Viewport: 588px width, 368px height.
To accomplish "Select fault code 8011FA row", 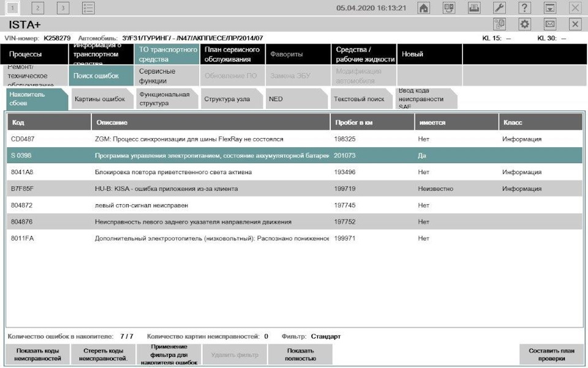I will click(x=295, y=239).
